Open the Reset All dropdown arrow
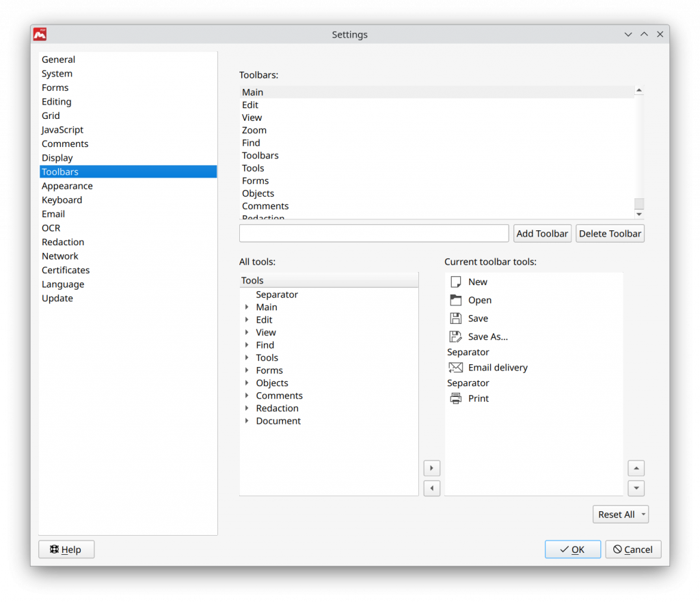This screenshot has height=602, width=700. 643,514
